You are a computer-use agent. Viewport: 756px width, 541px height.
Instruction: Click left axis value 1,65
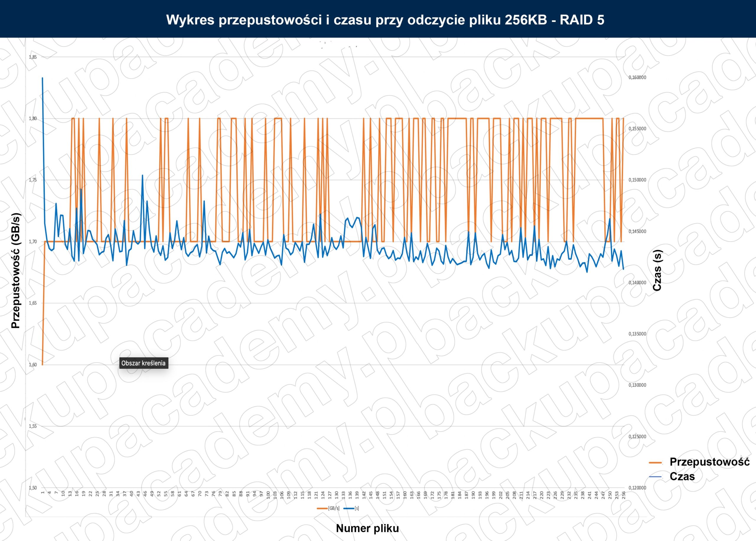coord(33,303)
